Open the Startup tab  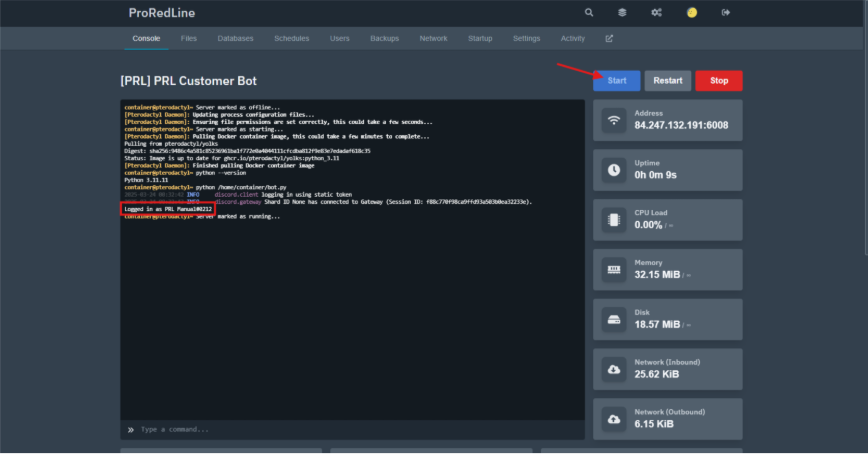480,38
